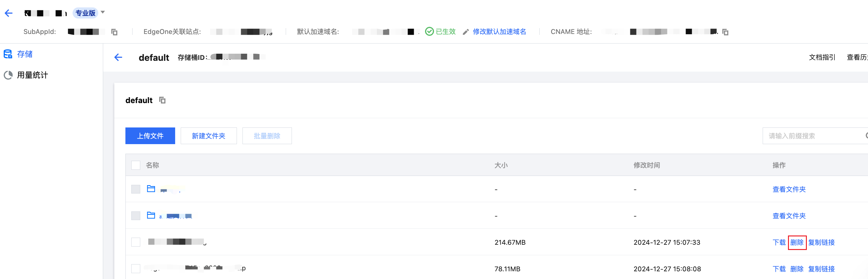Screen dimensions: 868x279
Task: Click the 名称 column header
Action: [x=152, y=165]
